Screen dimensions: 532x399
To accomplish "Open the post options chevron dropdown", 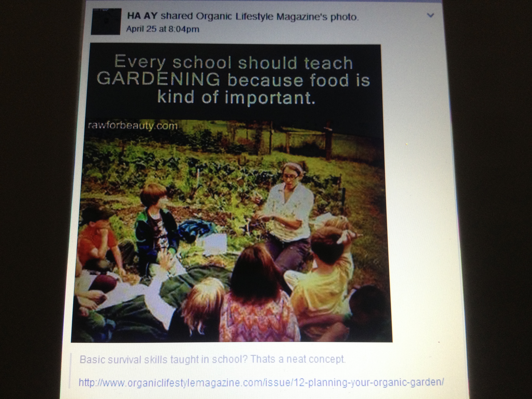I will coord(430,16).
